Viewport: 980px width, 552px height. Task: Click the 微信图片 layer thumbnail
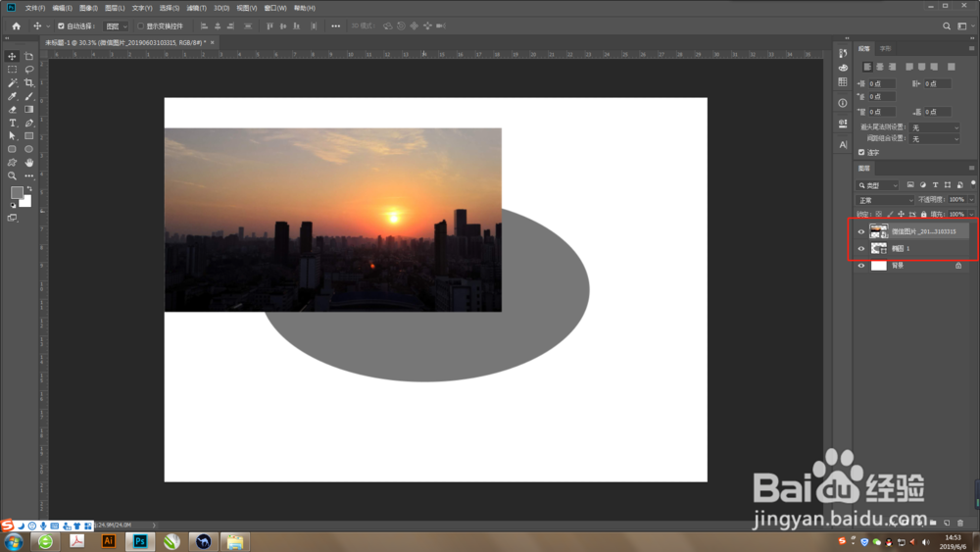pos(878,231)
